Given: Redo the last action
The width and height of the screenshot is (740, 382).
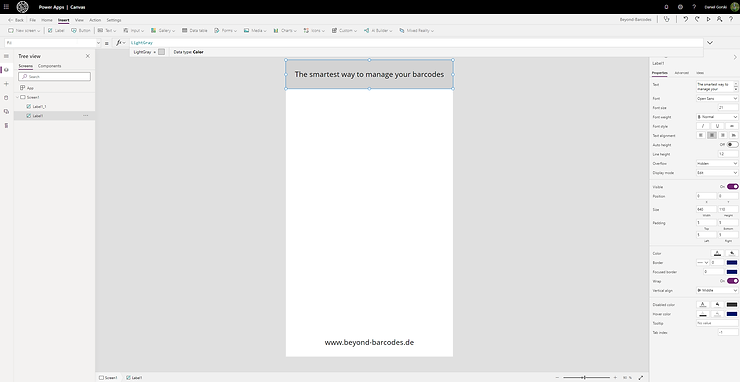Looking at the screenshot, I should coord(697,19).
